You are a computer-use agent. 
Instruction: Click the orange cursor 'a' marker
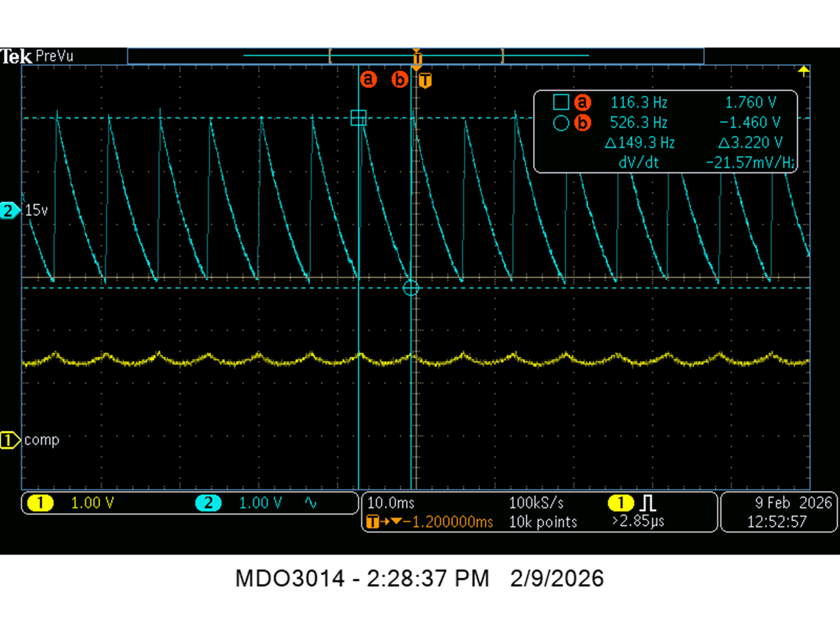point(368,80)
